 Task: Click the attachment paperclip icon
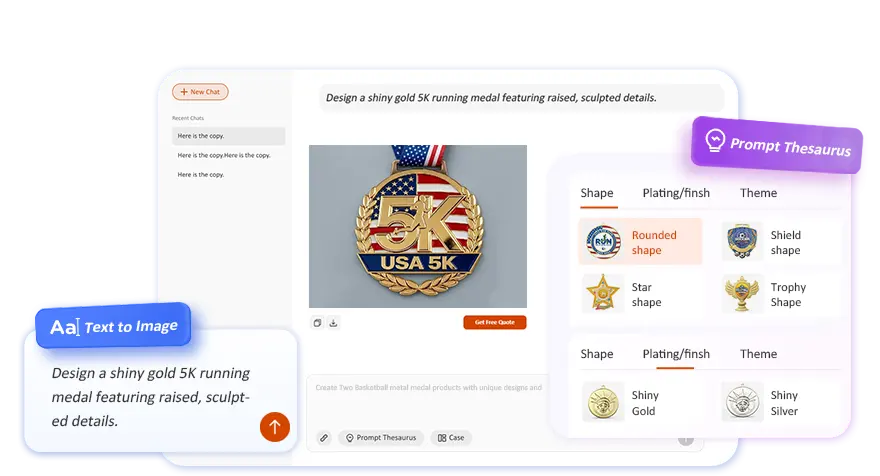(x=323, y=438)
